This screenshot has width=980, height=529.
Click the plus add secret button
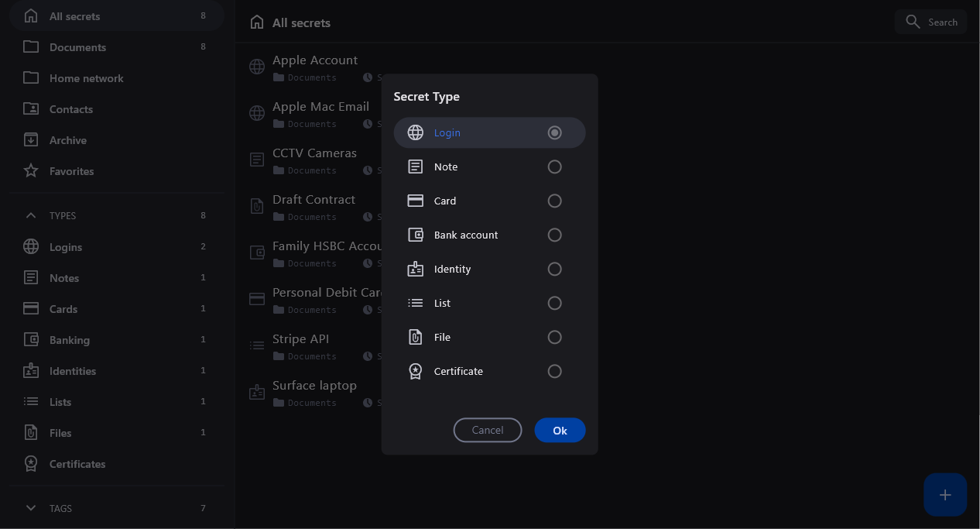pyautogui.click(x=945, y=495)
